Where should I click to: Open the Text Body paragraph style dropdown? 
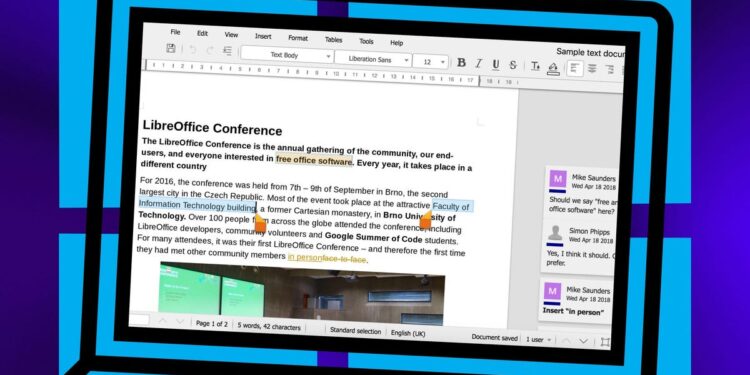(287, 55)
